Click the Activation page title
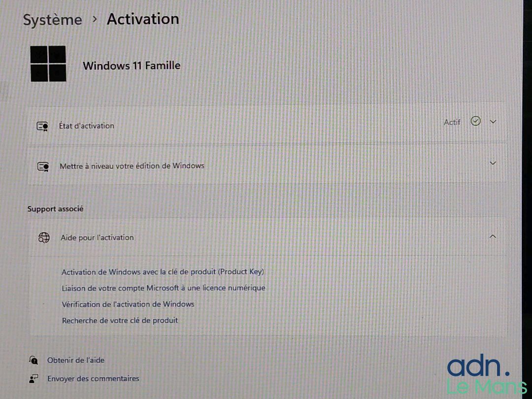This screenshot has height=399, width=532. 143,19
